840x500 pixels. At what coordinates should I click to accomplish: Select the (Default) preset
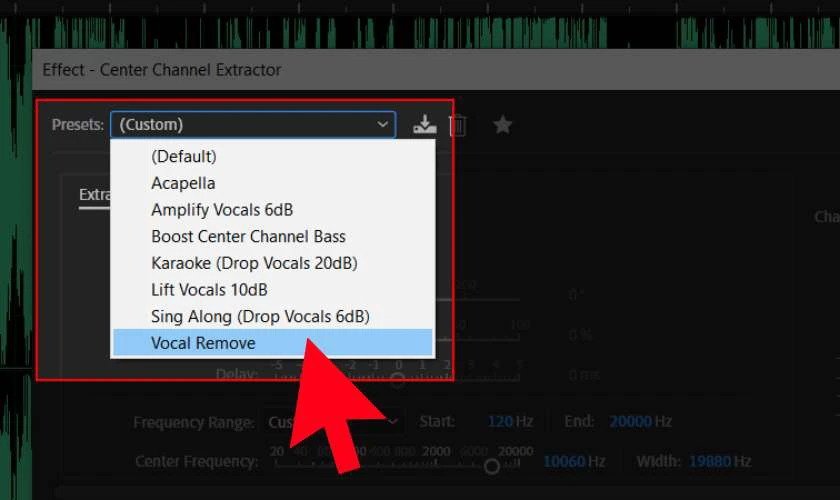pos(184,156)
